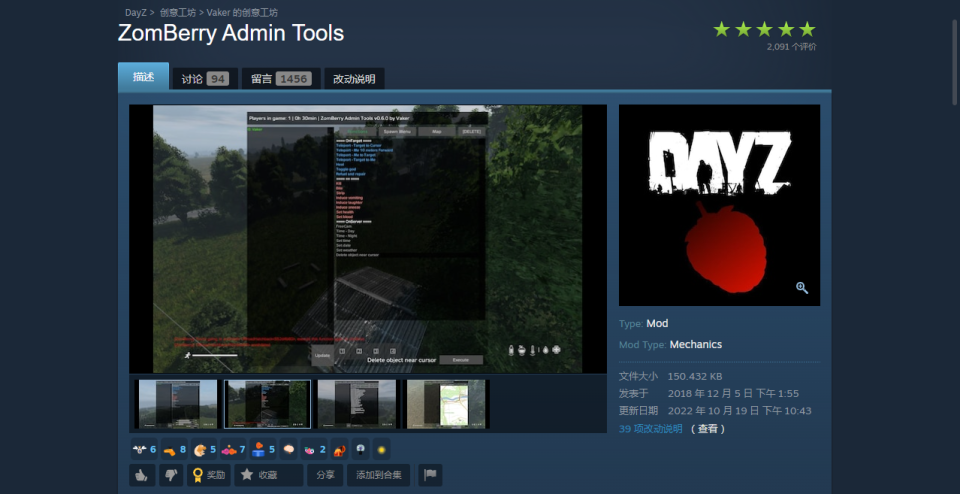Click the award reaction with count 2
960x494 pixels.
(x=314, y=450)
